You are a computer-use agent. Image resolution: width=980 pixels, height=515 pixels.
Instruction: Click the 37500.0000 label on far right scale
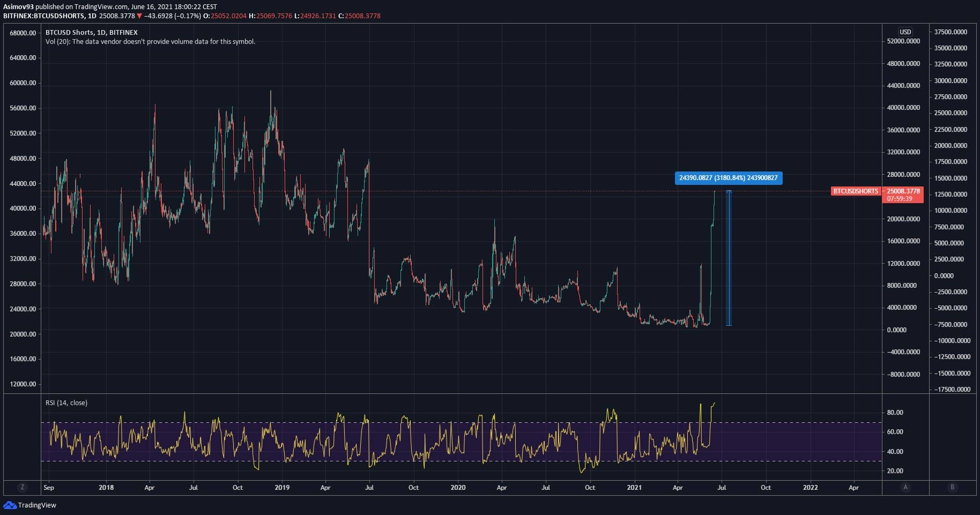(x=951, y=32)
